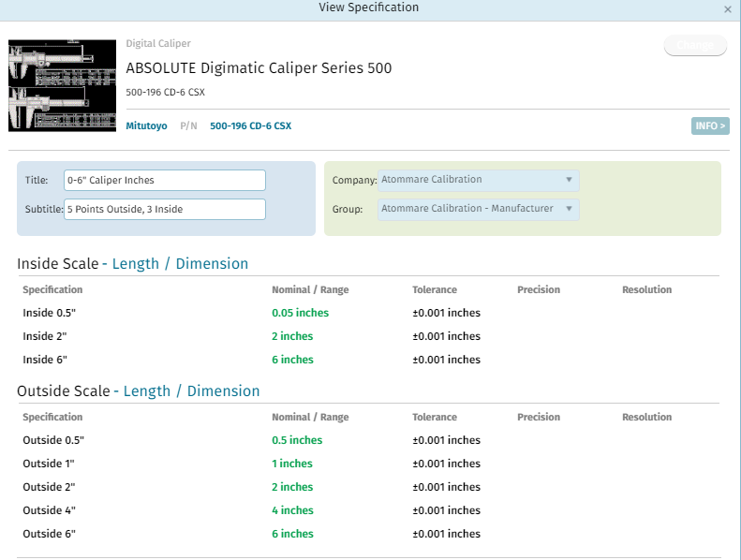Image resolution: width=741 pixels, height=560 pixels.
Task: Select the 'Outside 6"' specification row
Action: (368, 534)
